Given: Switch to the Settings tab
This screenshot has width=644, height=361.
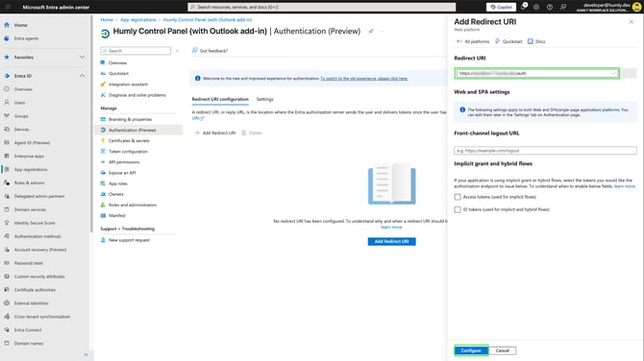Looking at the screenshot, I should tap(265, 99).
